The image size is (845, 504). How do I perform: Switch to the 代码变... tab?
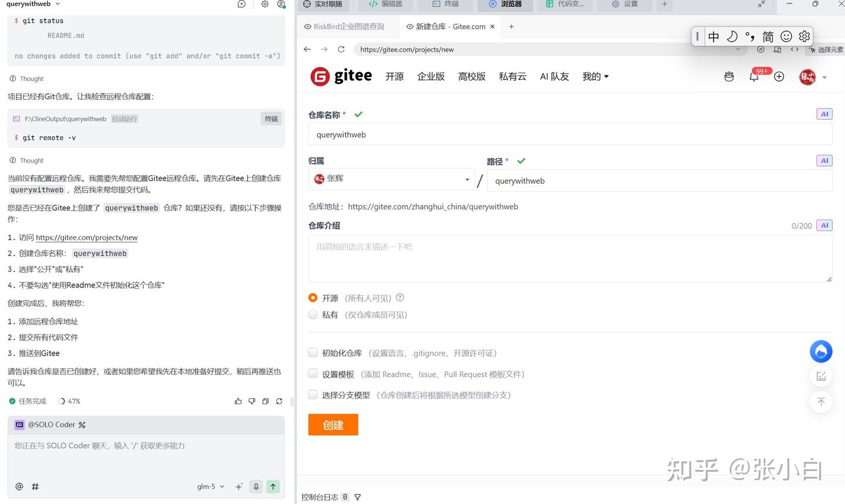coord(565,4)
